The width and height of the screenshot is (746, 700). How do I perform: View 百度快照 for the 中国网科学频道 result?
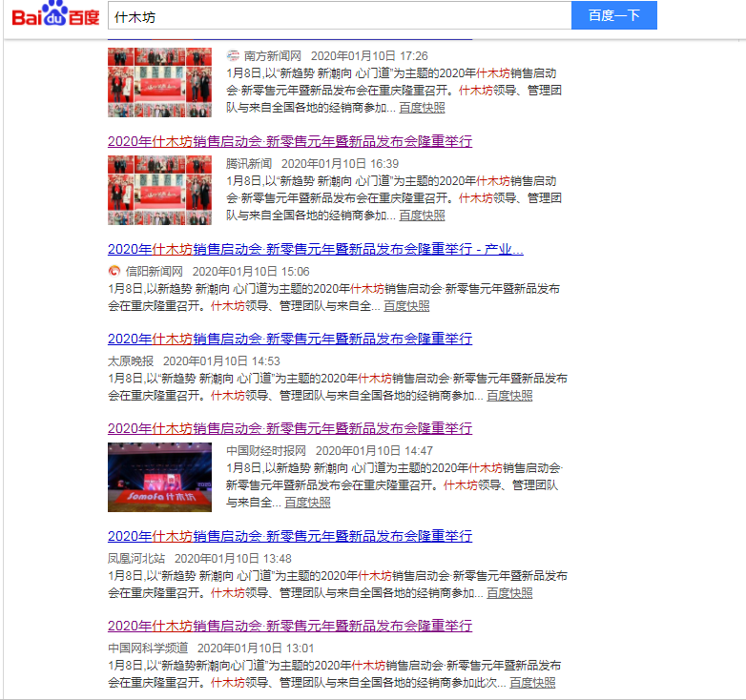click(532, 683)
